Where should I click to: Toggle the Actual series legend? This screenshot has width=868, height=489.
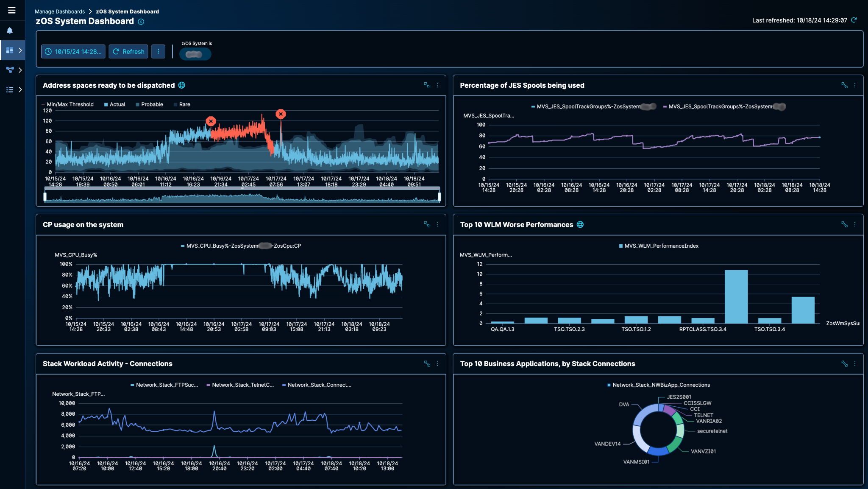click(x=114, y=104)
